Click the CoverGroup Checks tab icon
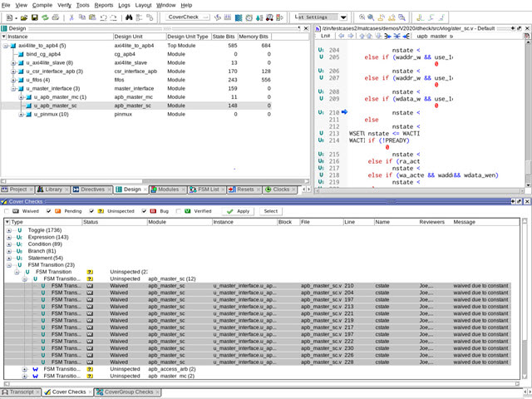Image resolution: width=532 pixels, height=399 pixels. [x=101, y=392]
